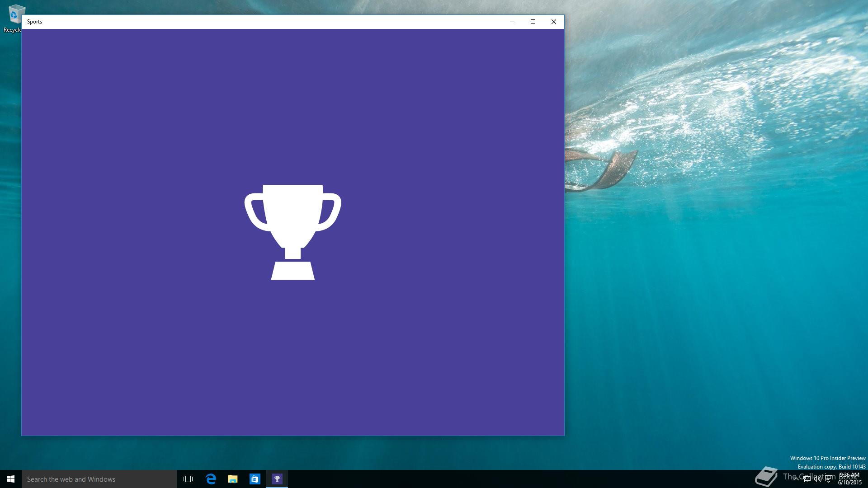This screenshot has width=868, height=488.
Task: Show hidden system tray icons
Action: 796,479
